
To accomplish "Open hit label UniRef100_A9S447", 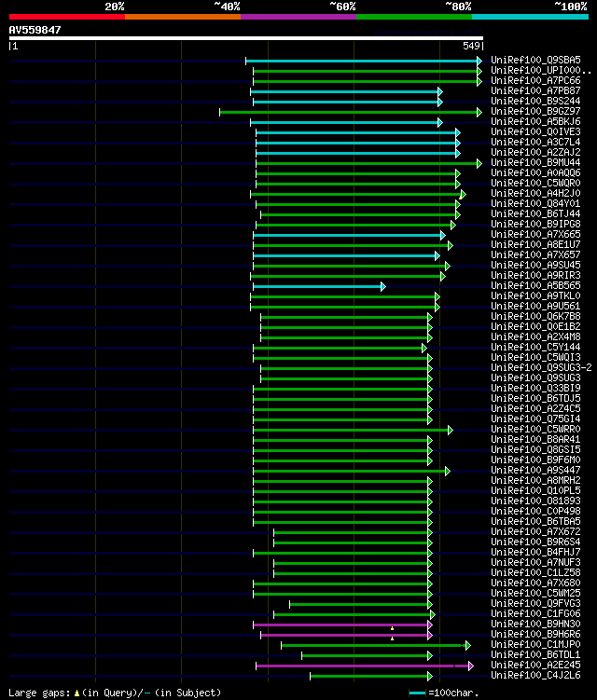I will [535, 471].
